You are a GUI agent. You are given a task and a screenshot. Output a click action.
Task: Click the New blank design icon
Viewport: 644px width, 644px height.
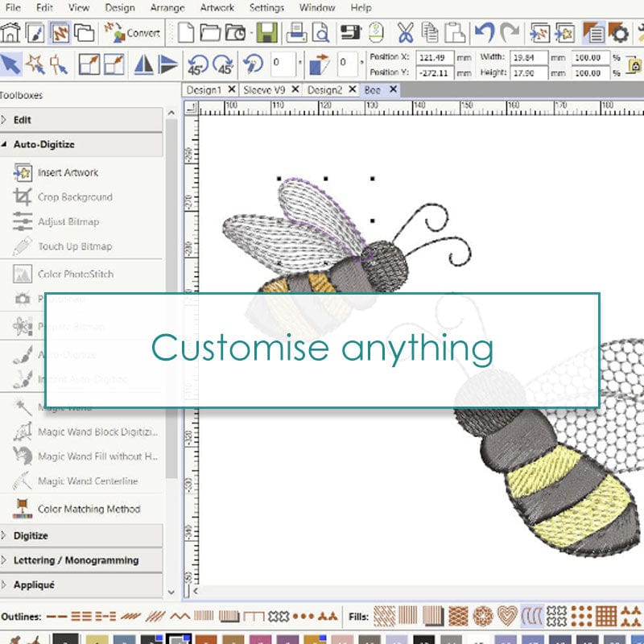click(186, 34)
